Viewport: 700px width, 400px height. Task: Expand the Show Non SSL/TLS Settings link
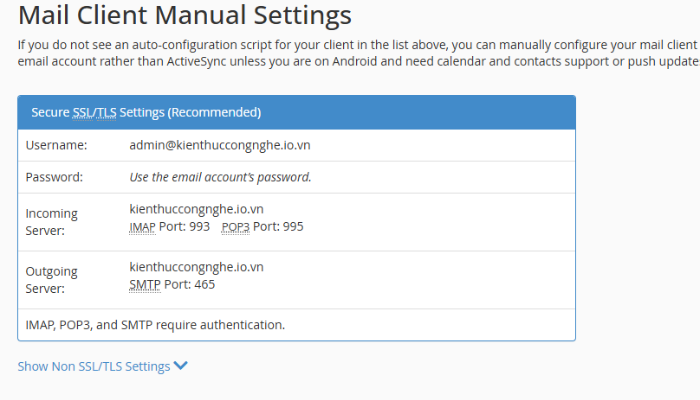point(94,367)
